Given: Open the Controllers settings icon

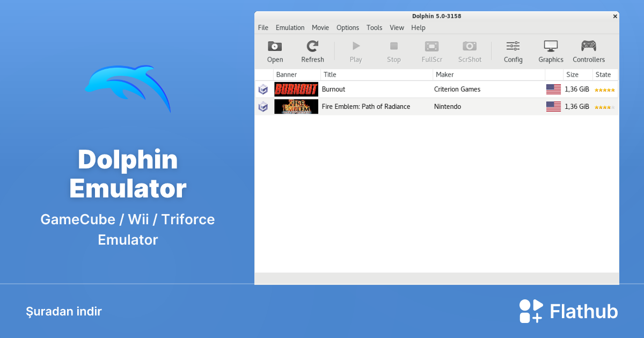Looking at the screenshot, I should pyautogui.click(x=588, y=47).
